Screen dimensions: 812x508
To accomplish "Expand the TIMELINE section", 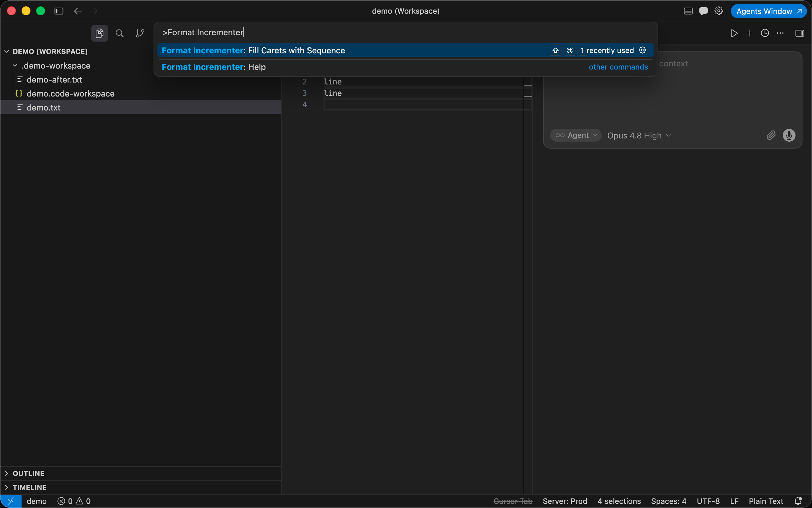I will click(x=141, y=487).
